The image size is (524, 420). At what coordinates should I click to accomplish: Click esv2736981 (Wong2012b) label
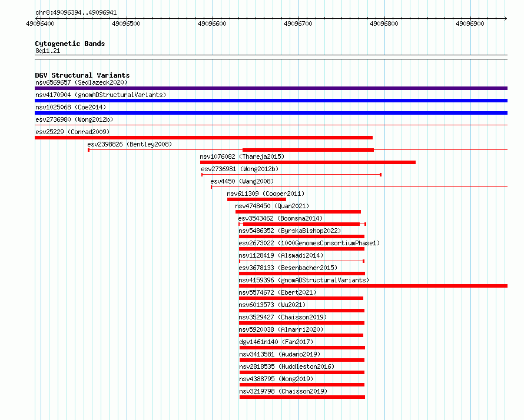(240, 169)
